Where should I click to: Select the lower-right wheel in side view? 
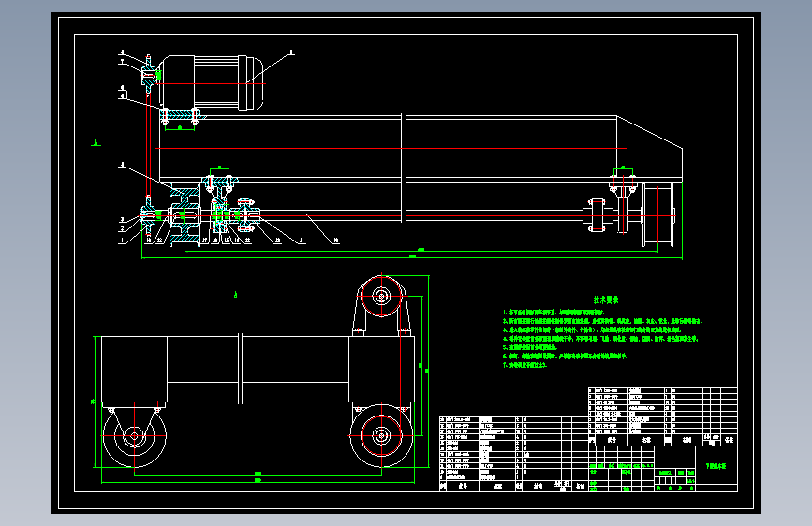click(382, 436)
